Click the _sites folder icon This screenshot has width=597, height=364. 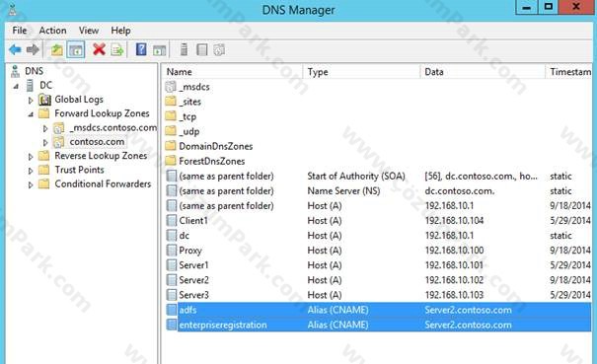tap(171, 102)
